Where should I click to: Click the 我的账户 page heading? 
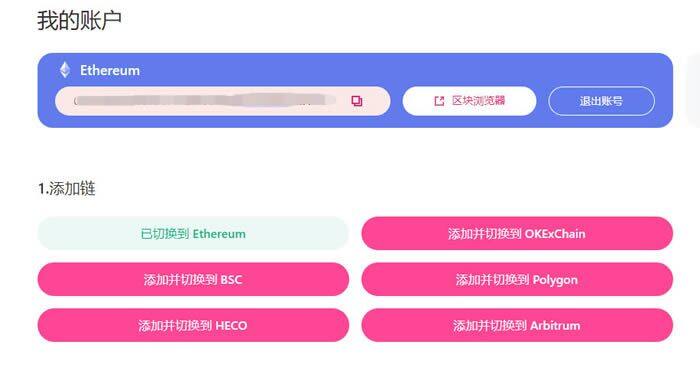tap(79, 21)
